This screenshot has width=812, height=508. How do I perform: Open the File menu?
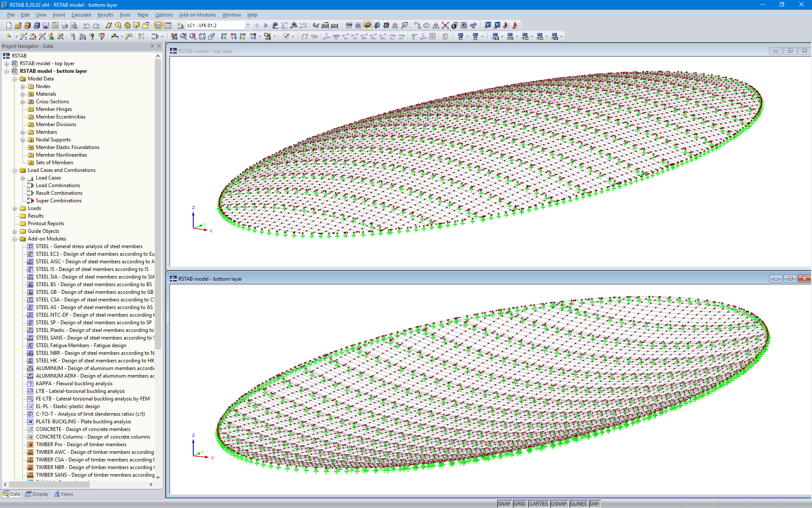pyautogui.click(x=11, y=15)
